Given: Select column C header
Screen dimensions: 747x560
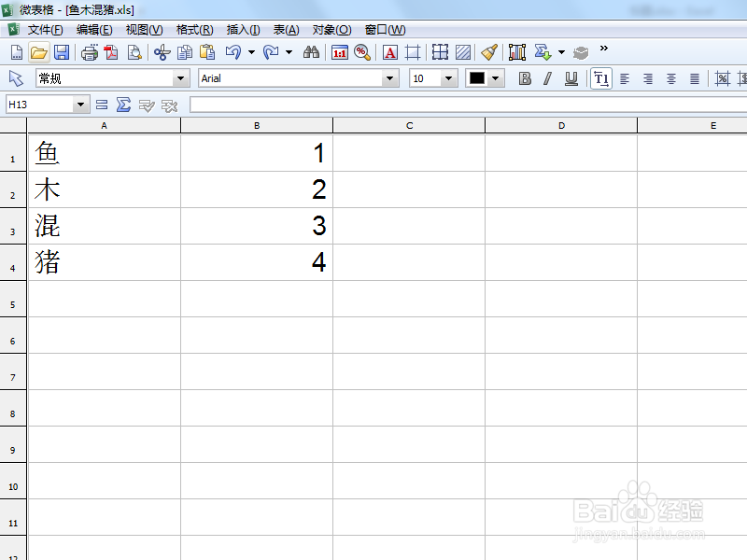Looking at the screenshot, I should 409,126.
